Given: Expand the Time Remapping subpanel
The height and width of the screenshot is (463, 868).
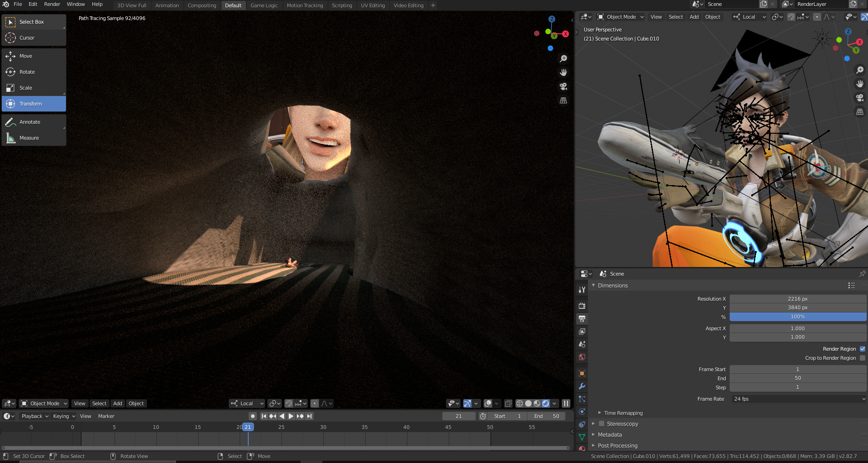Looking at the screenshot, I should [600, 413].
